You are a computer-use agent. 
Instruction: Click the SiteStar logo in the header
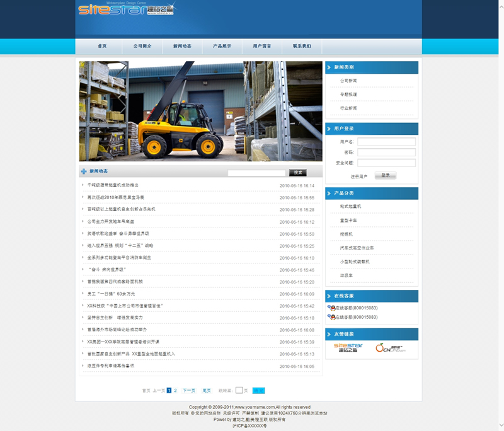[126, 10]
